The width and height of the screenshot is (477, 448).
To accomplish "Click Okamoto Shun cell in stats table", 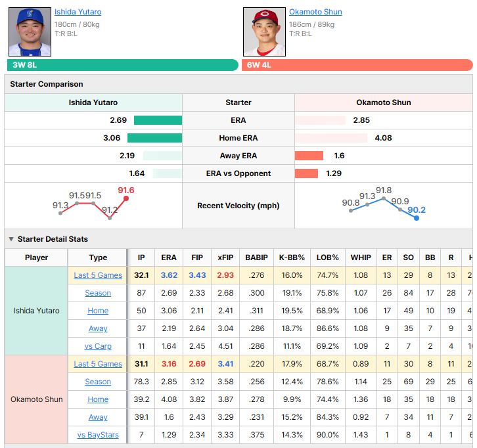I will [36, 399].
